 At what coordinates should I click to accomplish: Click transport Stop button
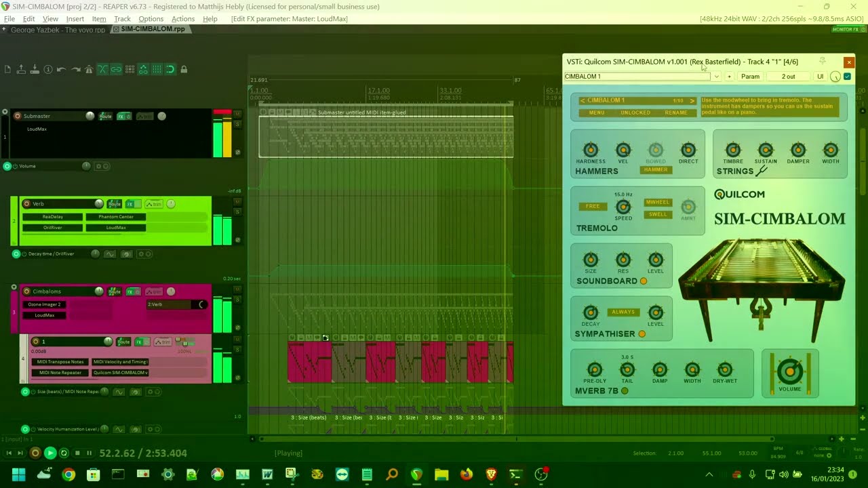point(77,453)
